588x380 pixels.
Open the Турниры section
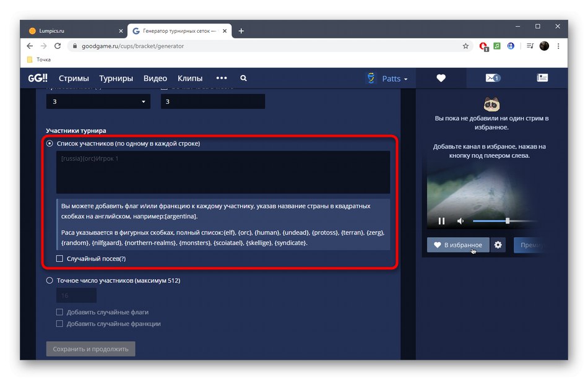click(x=116, y=79)
